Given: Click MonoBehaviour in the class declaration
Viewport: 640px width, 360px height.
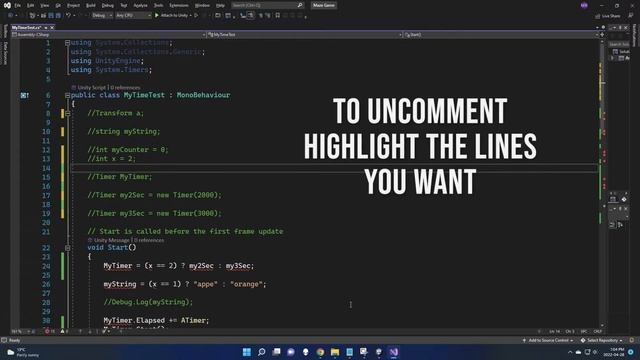Looking at the screenshot, I should pos(203,95).
